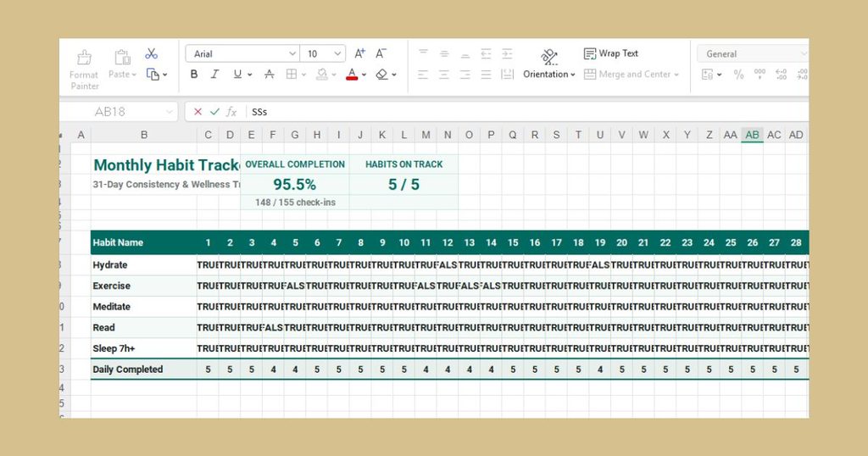Select the Meditate habit name cell
The height and width of the screenshot is (456, 868).
click(144, 307)
